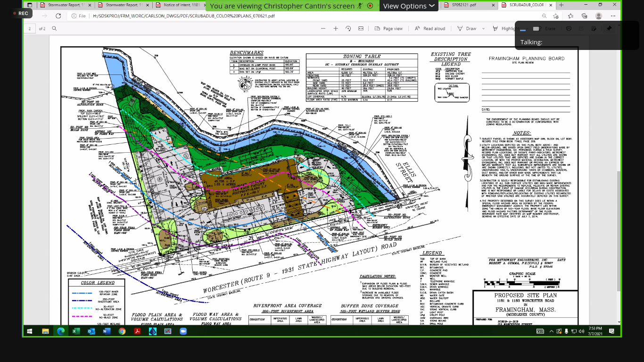Zoom in using the plus icon
644x362 pixels.
[336, 28]
